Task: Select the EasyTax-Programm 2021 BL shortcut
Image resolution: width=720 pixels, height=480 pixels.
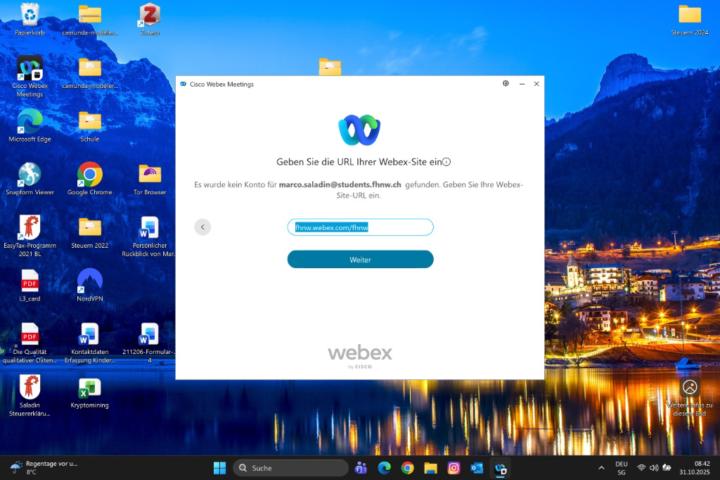Action: click(30, 235)
